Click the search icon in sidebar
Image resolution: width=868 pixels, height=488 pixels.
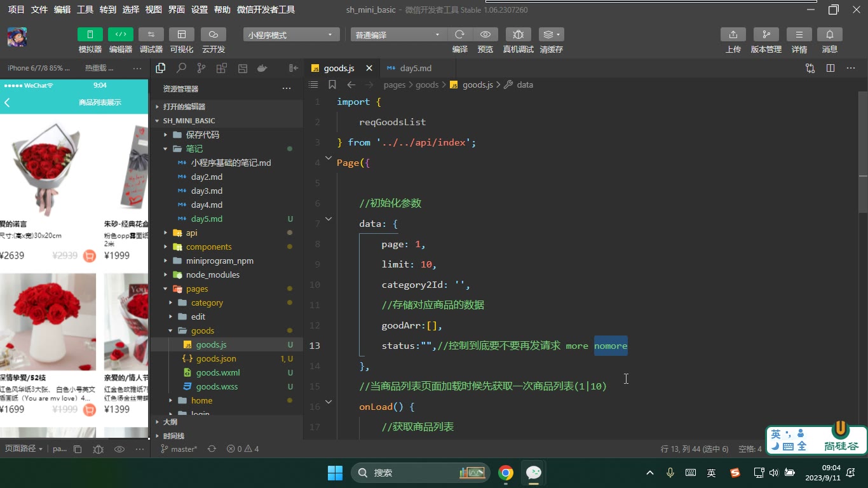pyautogui.click(x=181, y=68)
